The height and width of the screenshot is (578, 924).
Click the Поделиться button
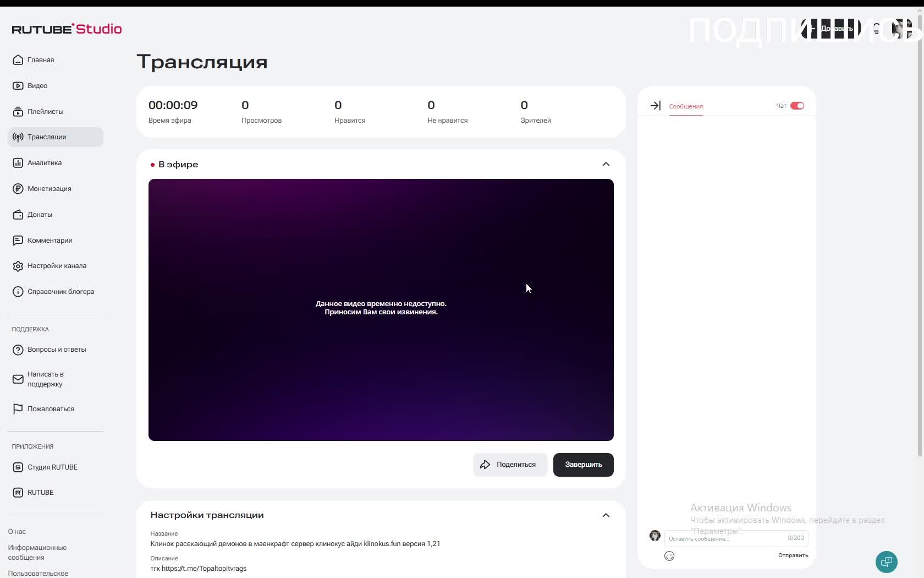click(x=510, y=465)
